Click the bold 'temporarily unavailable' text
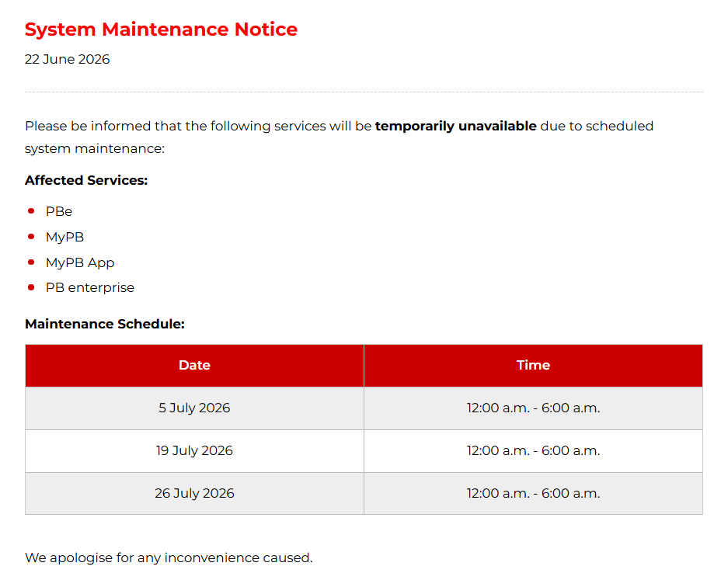728x580 pixels. pyautogui.click(x=455, y=127)
